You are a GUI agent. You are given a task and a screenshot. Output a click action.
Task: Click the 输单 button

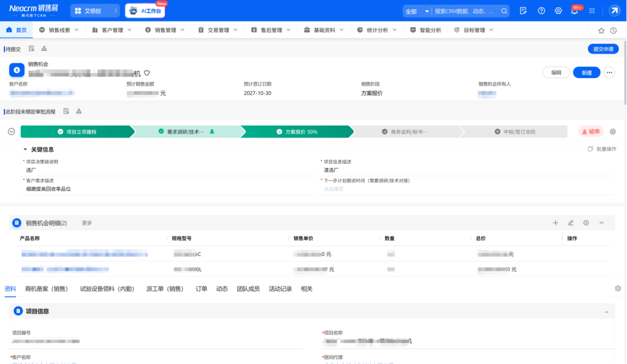coord(590,132)
